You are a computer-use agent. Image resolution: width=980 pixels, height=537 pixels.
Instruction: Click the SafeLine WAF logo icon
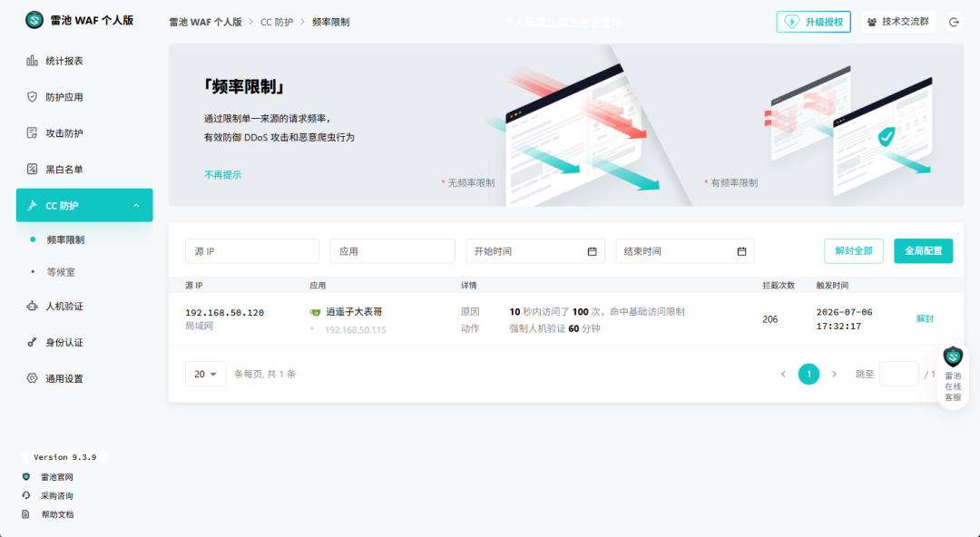point(34,20)
